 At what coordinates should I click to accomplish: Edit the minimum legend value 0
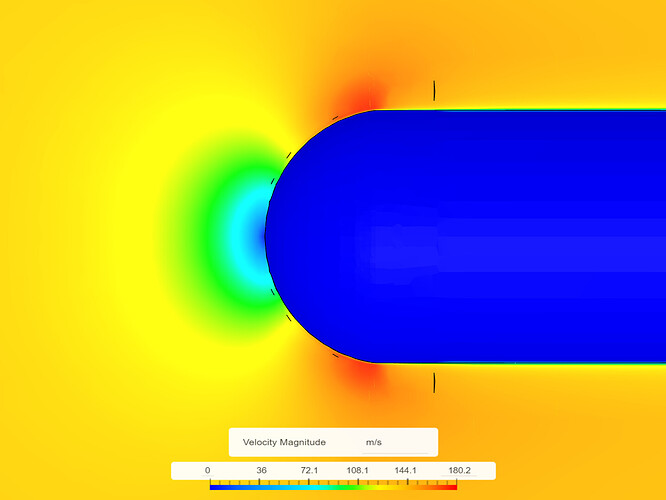(207, 470)
